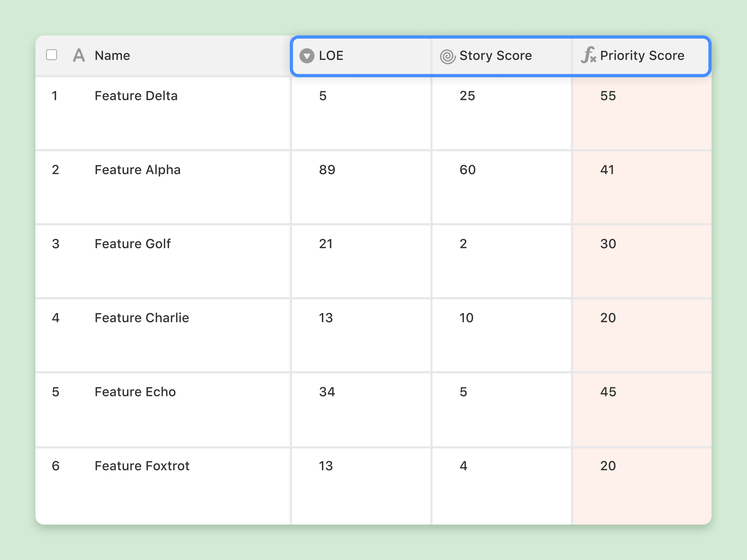Toggle the select-all checkbox in header
This screenshot has height=560, width=747.
(51, 55)
